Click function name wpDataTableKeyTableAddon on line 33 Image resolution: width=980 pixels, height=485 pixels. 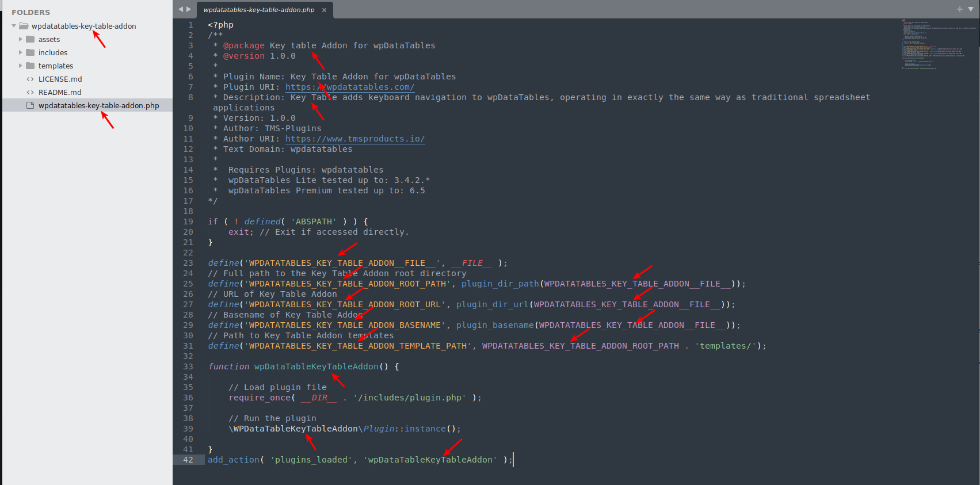317,366
